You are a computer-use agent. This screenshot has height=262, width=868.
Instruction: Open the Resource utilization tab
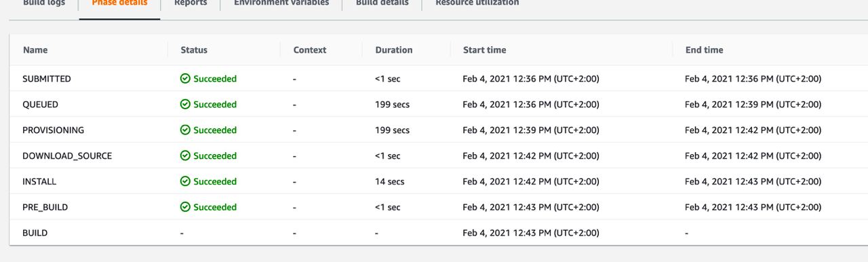click(477, 3)
